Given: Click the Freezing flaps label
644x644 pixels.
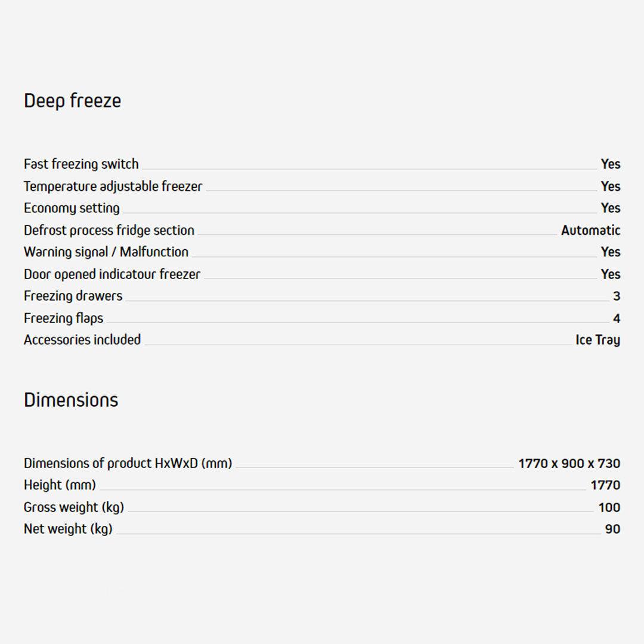Looking at the screenshot, I should pyautogui.click(x=63, y=318).
